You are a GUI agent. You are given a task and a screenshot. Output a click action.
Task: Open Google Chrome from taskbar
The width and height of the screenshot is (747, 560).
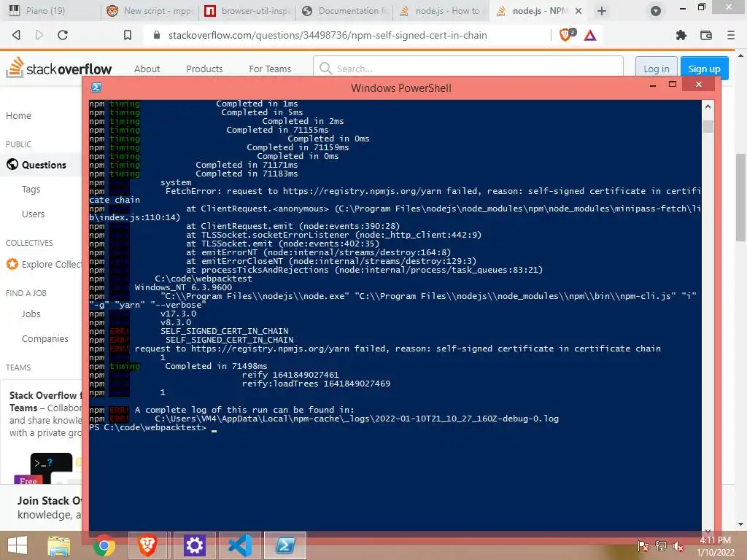(104, 545)
